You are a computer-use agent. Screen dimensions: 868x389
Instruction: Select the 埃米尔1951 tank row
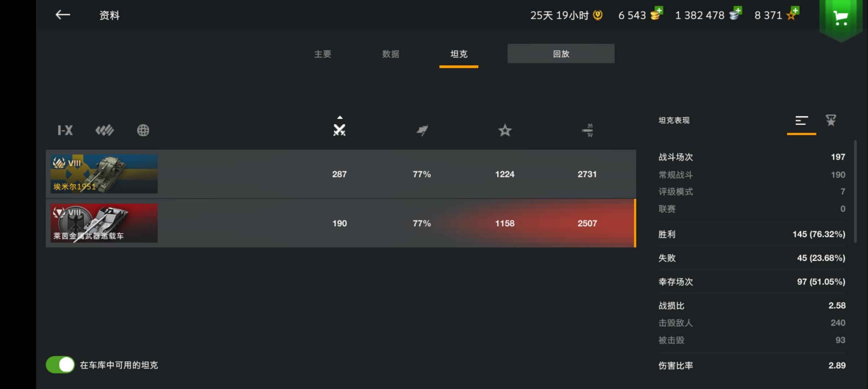point(341,174)
